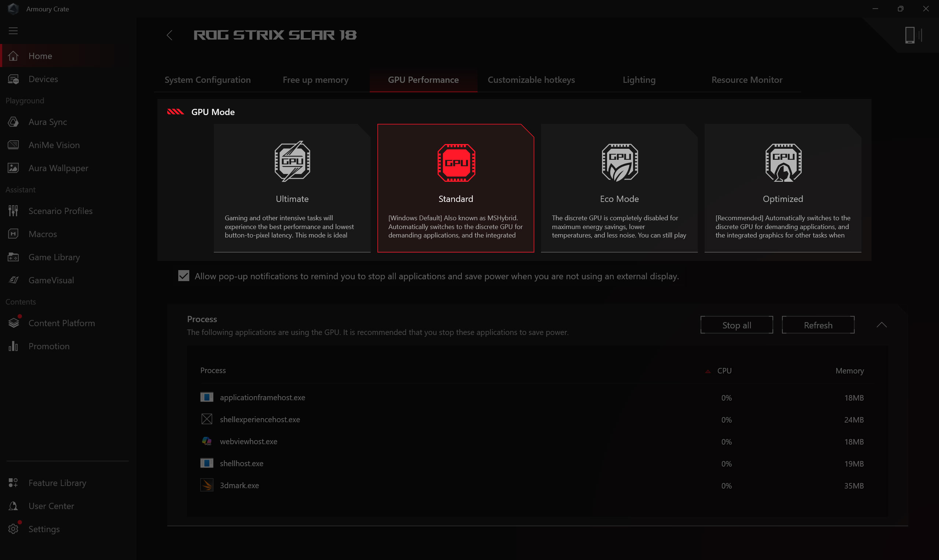
Task: Switch to System Configuration tab
Action: tap(208, 80)
